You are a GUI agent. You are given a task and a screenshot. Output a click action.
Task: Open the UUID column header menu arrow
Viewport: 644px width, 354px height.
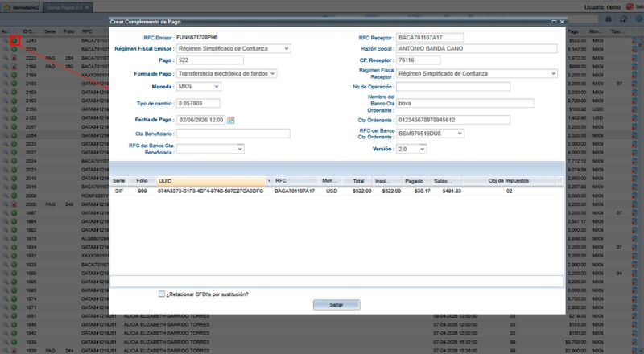tap(269, 181)
